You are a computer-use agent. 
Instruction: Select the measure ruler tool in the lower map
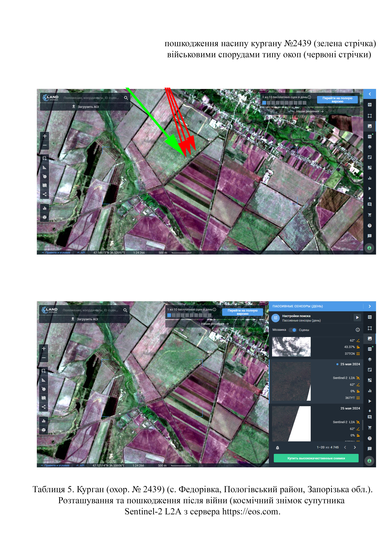(x=44, y=380)
